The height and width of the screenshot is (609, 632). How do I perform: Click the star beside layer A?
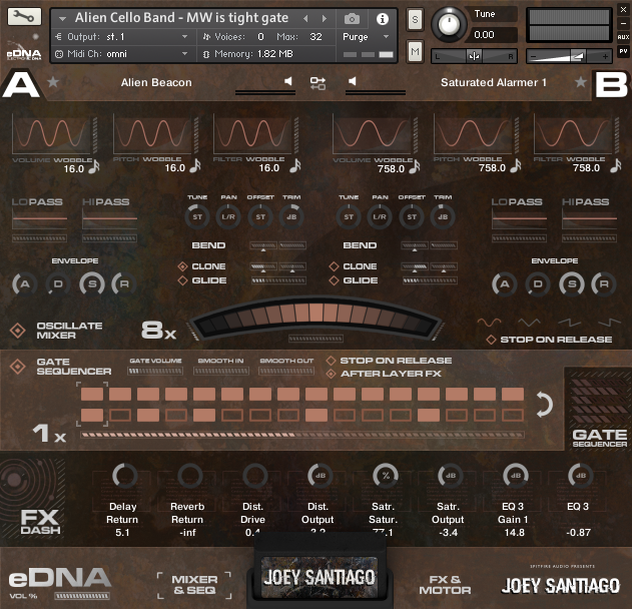[54, 82]
